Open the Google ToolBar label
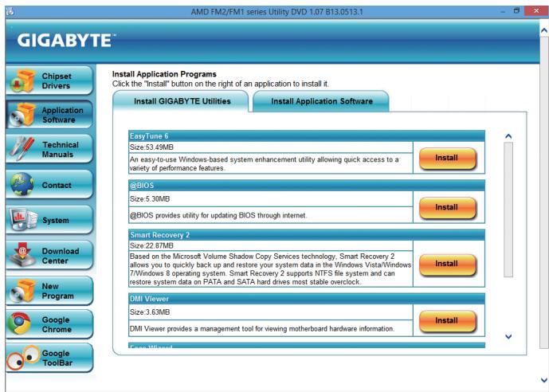This screenshot has width=549, height=392. point(57,358)
